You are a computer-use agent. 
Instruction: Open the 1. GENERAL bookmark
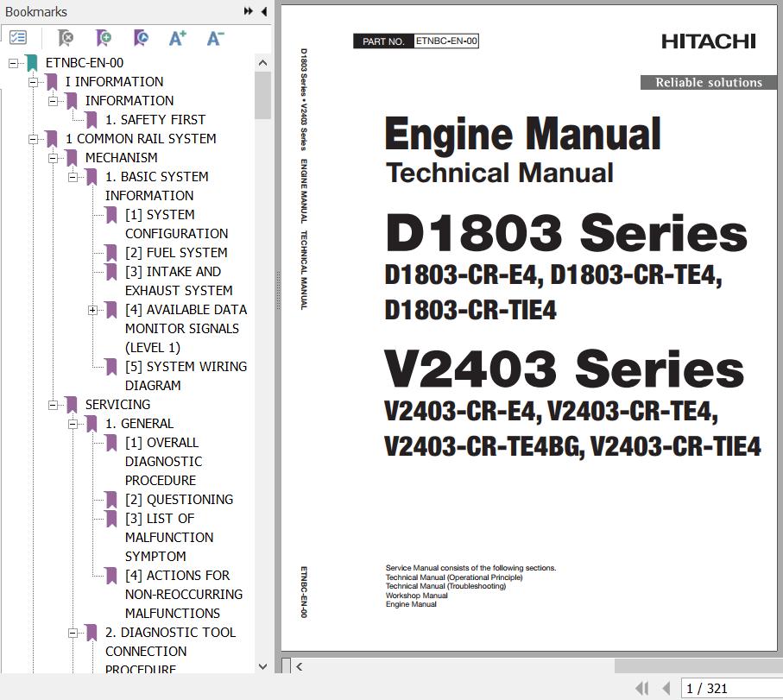point(139,424)
